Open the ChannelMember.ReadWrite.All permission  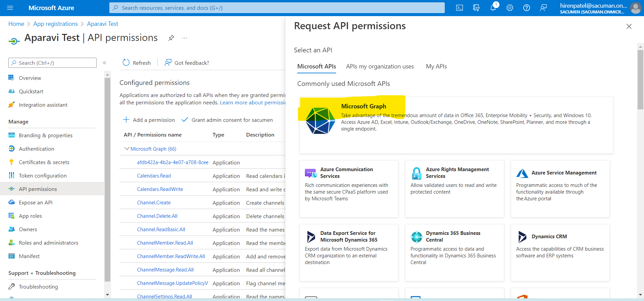171,256
